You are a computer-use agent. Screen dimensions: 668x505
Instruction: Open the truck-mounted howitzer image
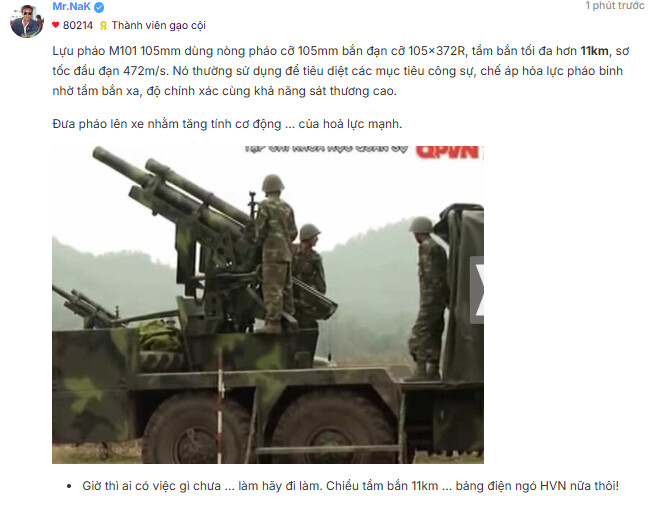268,305
